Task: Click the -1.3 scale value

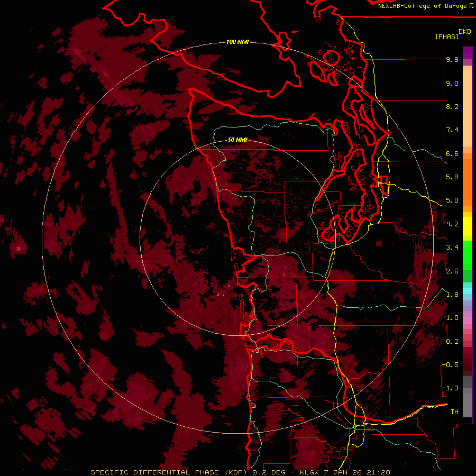Action: coord(450,388)
